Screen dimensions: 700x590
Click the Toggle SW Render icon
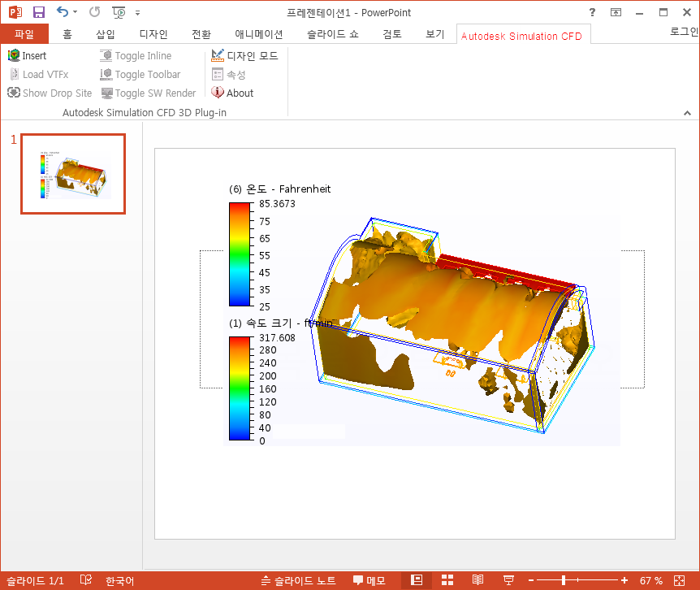pyautogui.click(x=106, y=93)
